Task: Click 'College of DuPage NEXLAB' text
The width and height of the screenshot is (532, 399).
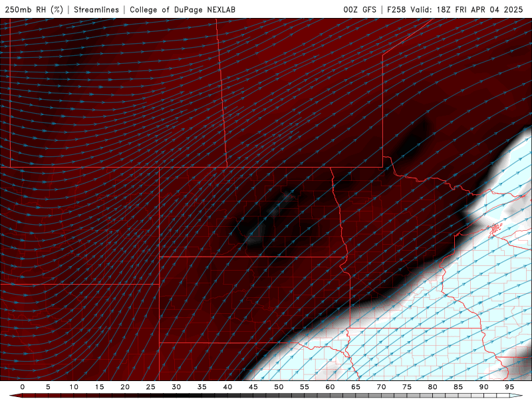Action: 182,10
